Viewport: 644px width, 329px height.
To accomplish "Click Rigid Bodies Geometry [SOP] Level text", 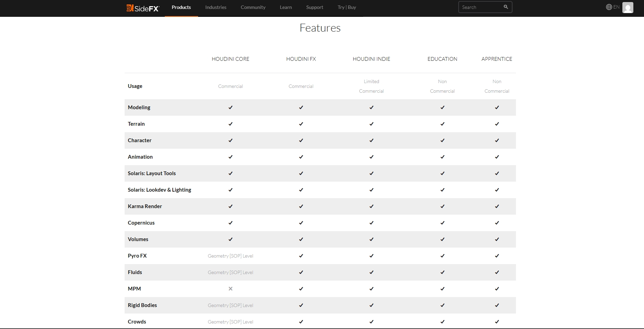I will tap(230, 305).
